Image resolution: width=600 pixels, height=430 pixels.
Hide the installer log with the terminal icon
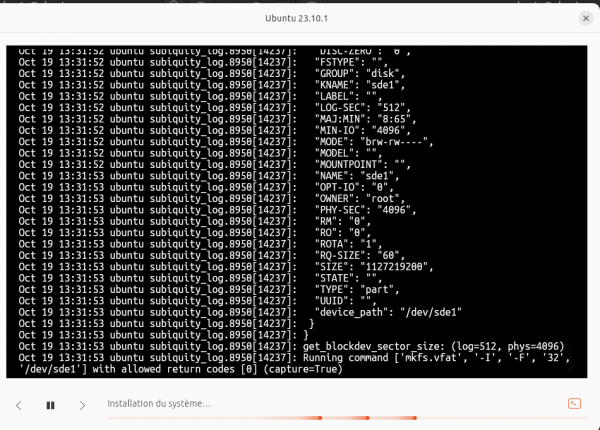[574, 404]
